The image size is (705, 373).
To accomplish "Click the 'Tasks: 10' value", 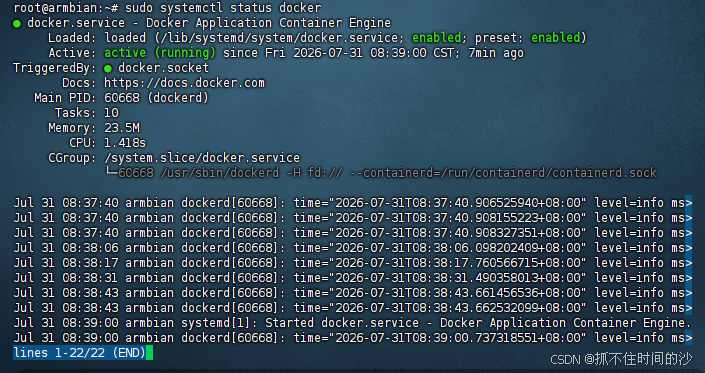I will (x=111, y=113).
